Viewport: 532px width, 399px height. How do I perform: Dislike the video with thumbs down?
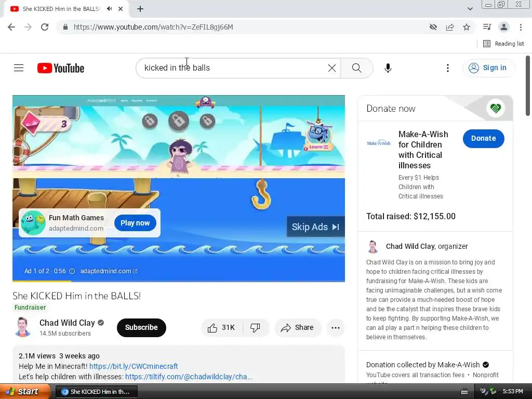coord(255,327)
